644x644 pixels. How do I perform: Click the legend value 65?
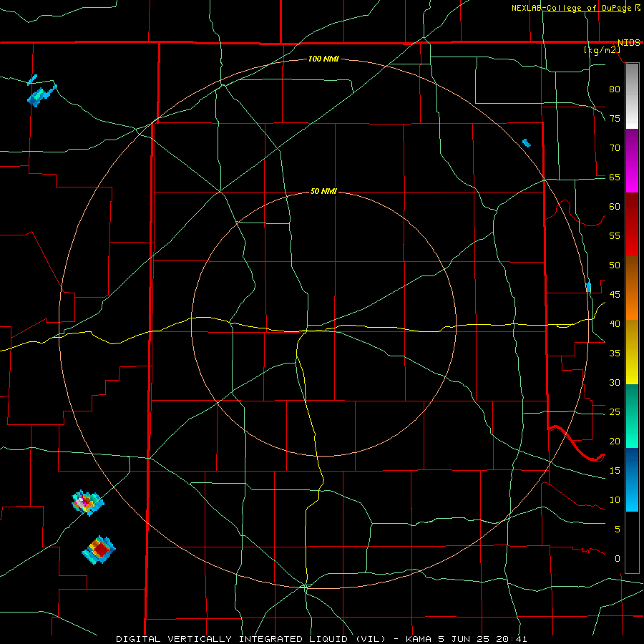(x=615, y=177)
